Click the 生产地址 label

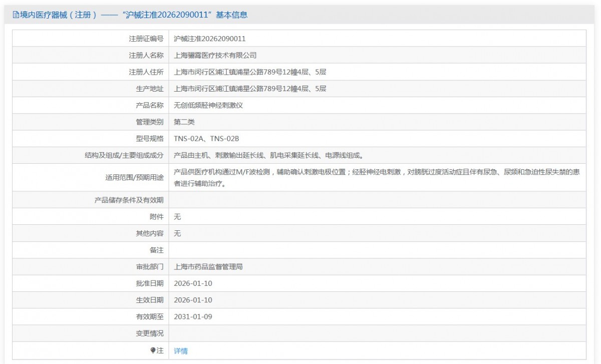coord(150,89)
